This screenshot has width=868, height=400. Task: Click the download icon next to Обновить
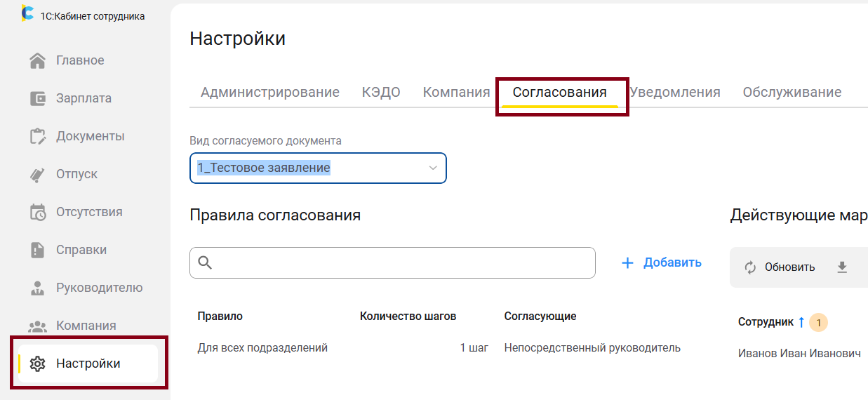[x=842, y=267]
